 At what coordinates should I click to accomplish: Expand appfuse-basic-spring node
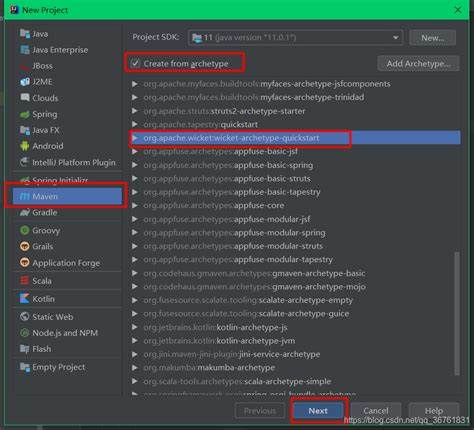pos(134,165)
